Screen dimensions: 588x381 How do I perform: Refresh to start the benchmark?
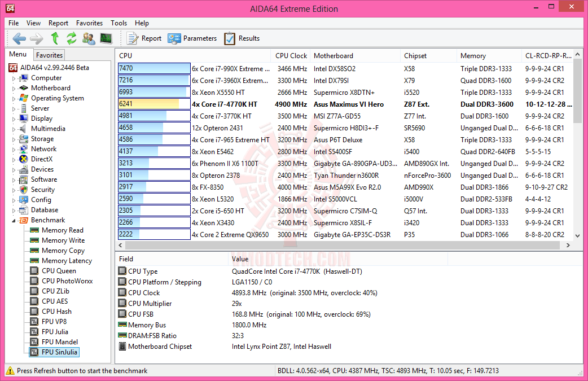click(71, 38)
